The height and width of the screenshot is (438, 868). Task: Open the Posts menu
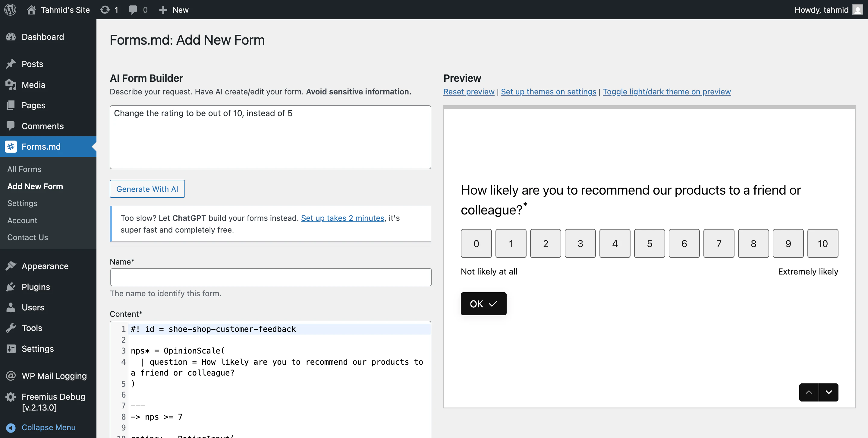(48, 64)
